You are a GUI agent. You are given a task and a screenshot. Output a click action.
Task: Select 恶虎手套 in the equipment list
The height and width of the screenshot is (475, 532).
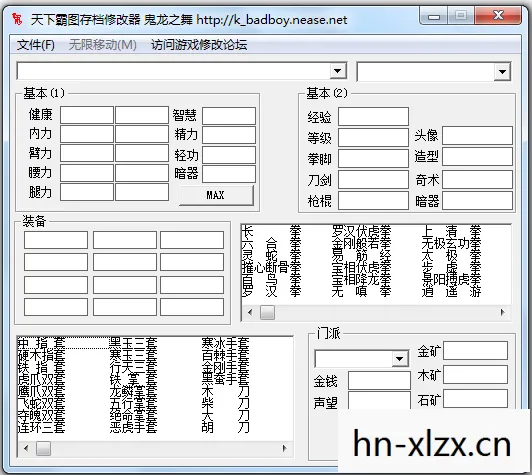click(x=133, y=427)
